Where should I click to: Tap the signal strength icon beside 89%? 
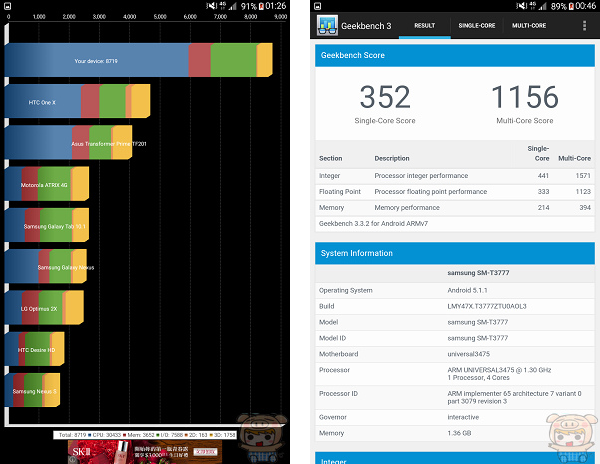543,6
